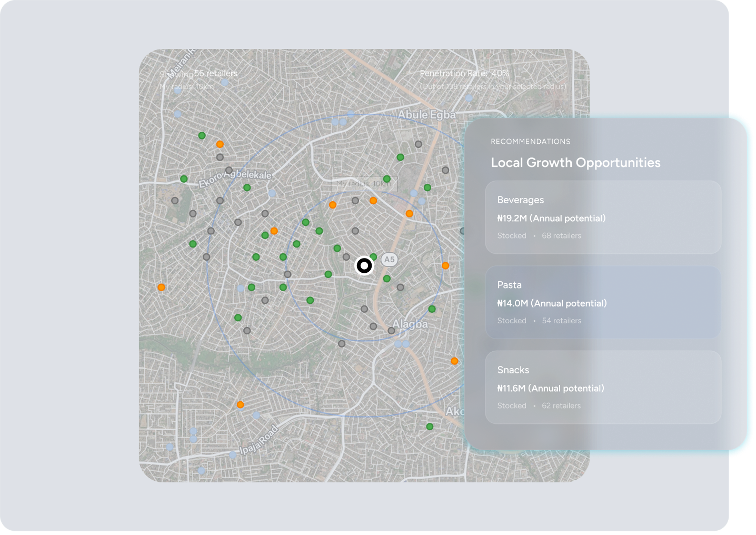Click the blue marker beside the Ekoro Agbelekale label
This screenshot has height=535, width=756.
272,193
